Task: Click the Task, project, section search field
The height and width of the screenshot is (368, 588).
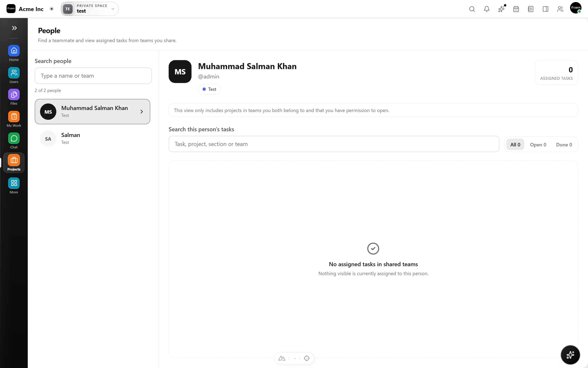Action: [334, 144]
